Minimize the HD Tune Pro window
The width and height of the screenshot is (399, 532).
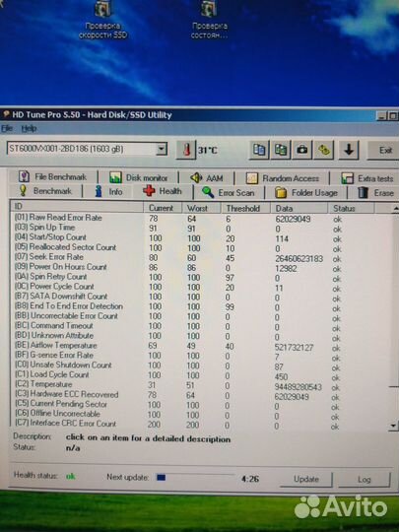[381, 116]
